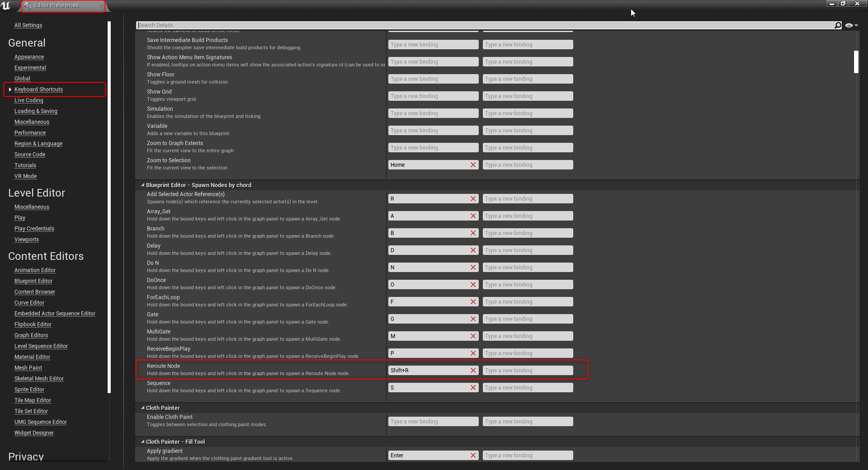This screenshot has height=470, width=868.
Task: Open Viewports settings
Action: (27, 240)
